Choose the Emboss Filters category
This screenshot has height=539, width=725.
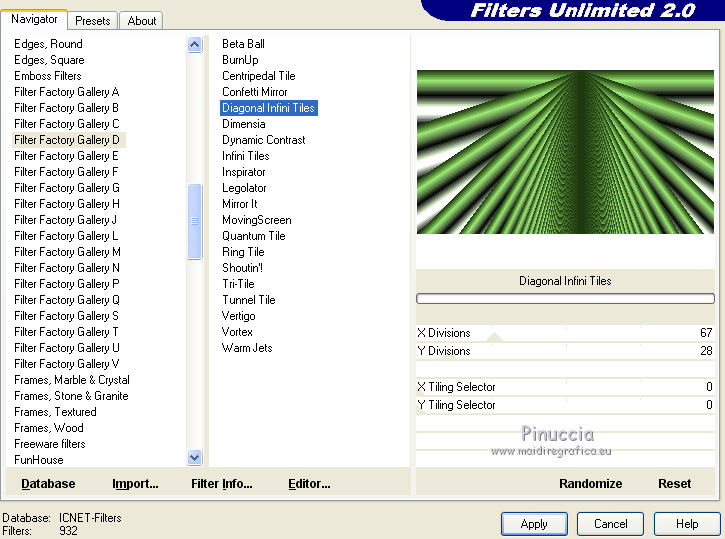tap(48, 76)
